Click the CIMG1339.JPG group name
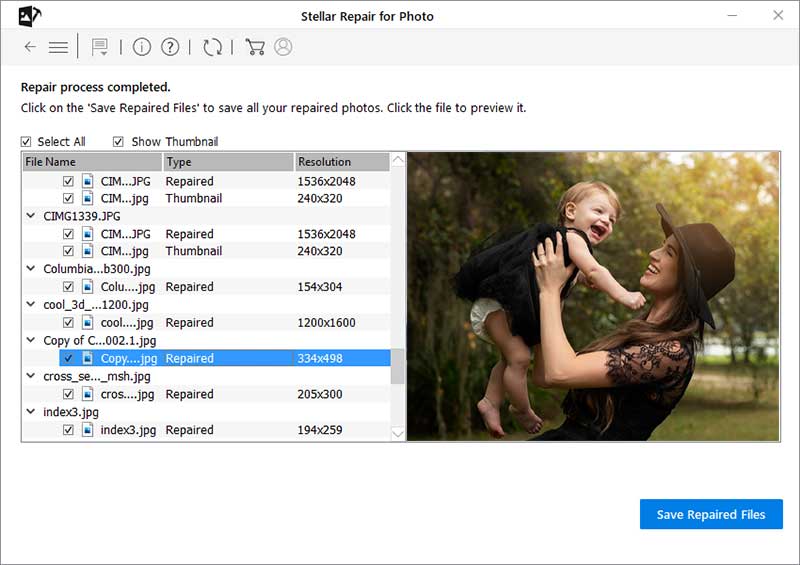The image size is (800, 565). (x=82, y=216)
